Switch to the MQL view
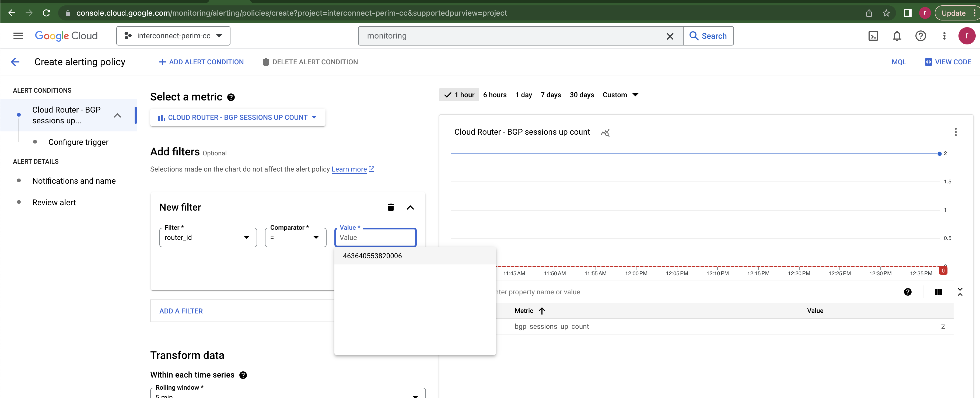The image size is (980, 398). [899, 62]
